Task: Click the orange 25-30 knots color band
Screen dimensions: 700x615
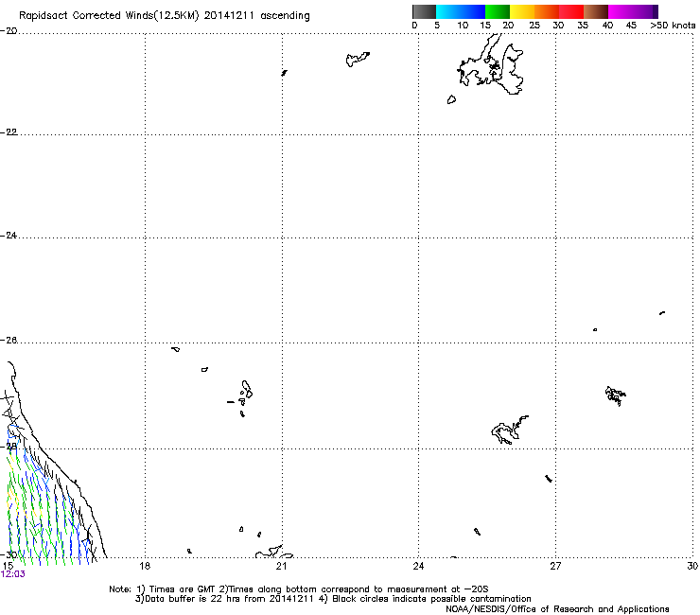Action: (547, 12)
